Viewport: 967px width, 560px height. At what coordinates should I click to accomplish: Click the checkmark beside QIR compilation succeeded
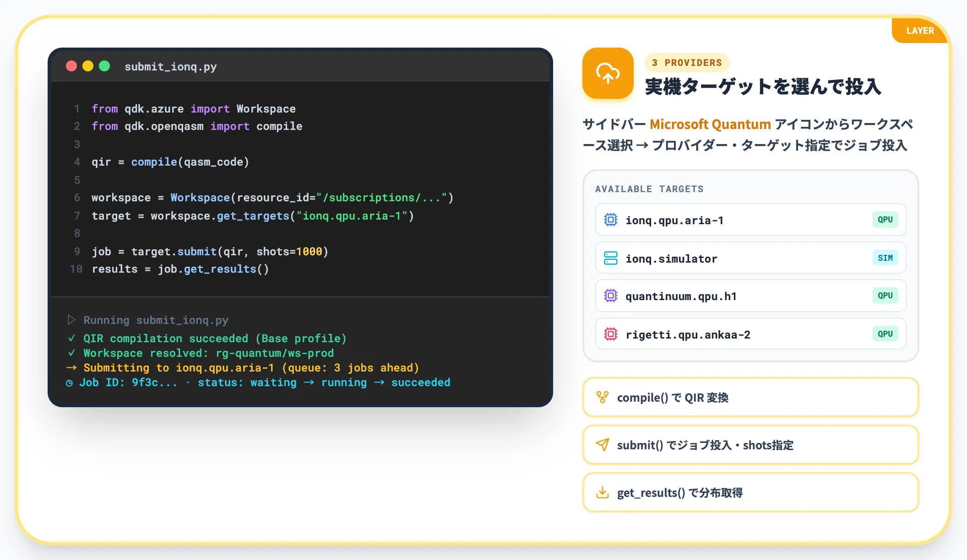coord(71,338)
